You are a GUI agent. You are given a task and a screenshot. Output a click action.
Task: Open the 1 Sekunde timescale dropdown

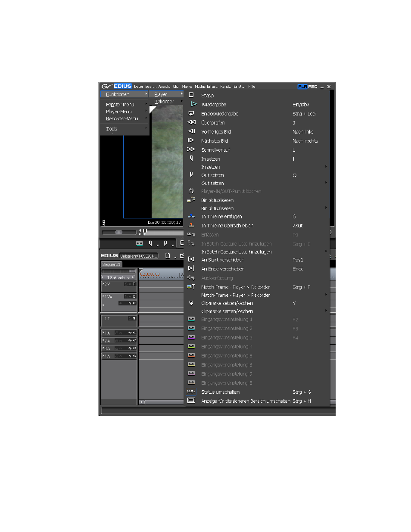click(x=128, y=278)
